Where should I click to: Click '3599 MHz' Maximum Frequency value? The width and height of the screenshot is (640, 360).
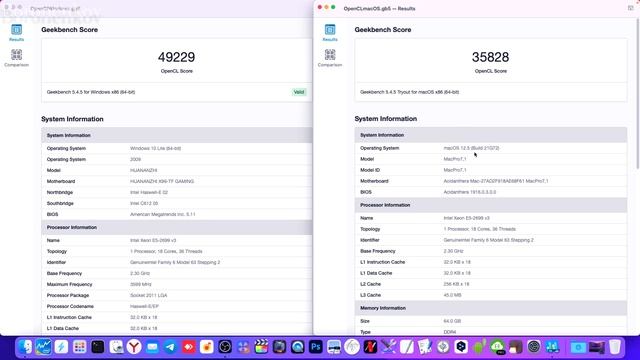[x=141, y=284]
